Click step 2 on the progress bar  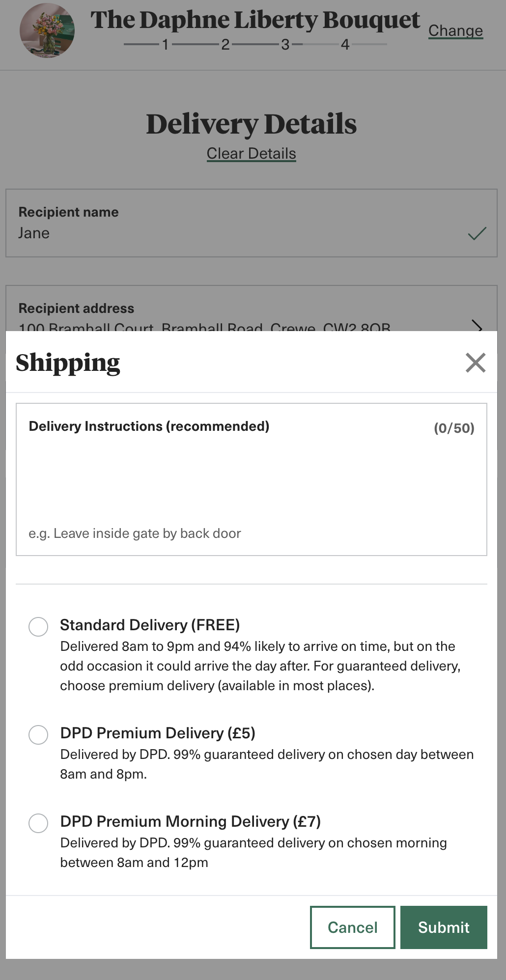(225, 43)
